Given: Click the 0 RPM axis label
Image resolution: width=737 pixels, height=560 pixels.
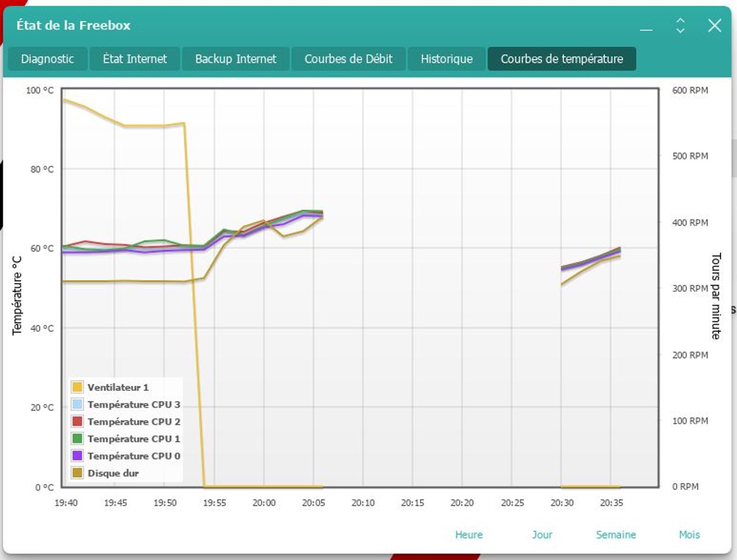Looking at the screenshot, I should click(x=685, y=487).
